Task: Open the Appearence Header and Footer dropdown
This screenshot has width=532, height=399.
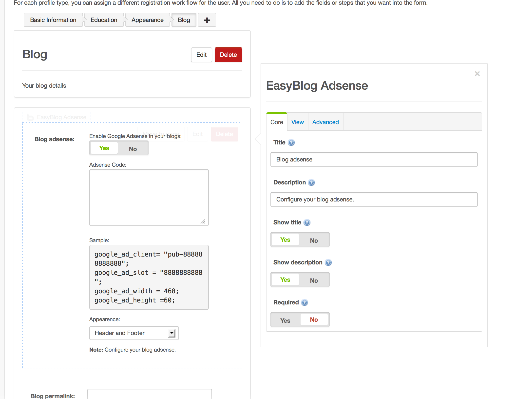Action: [x=134, y=333]
